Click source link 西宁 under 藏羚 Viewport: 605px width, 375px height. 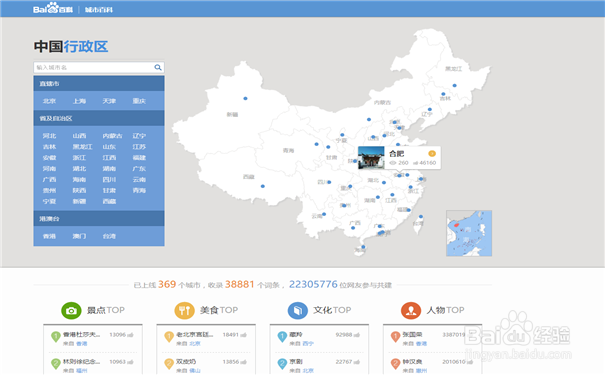tap(308, 343)
